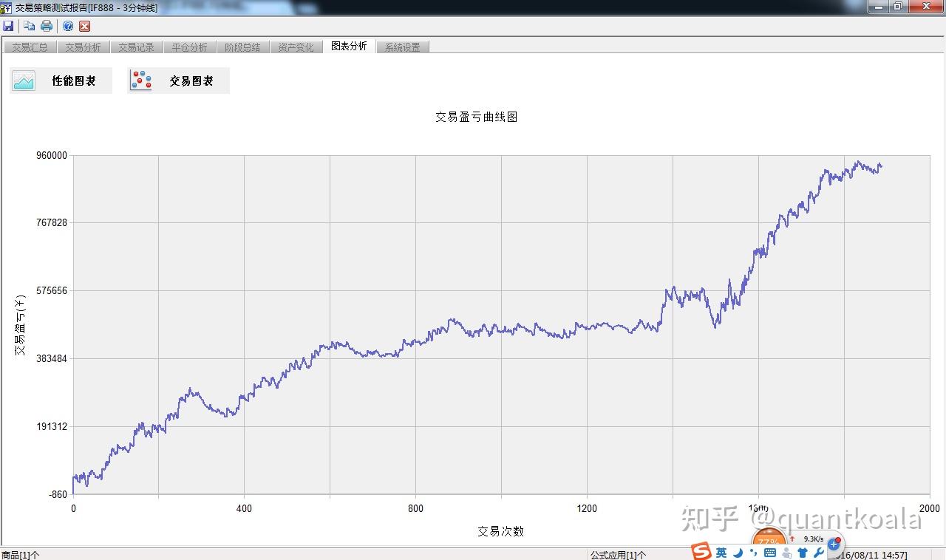Viewport: 946px width, 560px height.
Task: Click the y-axis value 383484
Action: [x=51, y=358]
